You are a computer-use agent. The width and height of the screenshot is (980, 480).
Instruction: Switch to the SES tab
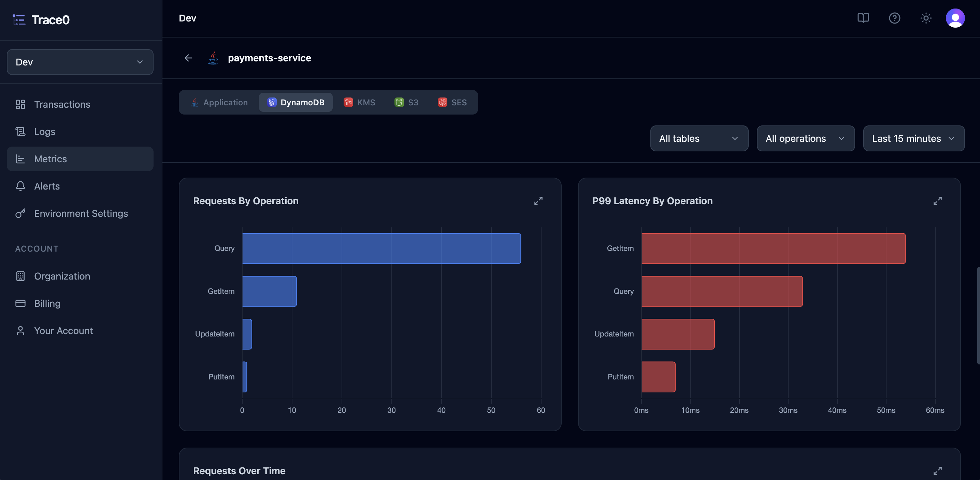pos(452,102)
